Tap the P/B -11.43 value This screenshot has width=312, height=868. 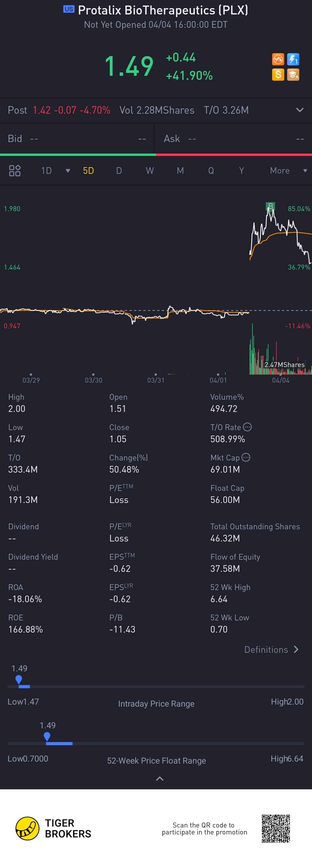pos(122,629)
